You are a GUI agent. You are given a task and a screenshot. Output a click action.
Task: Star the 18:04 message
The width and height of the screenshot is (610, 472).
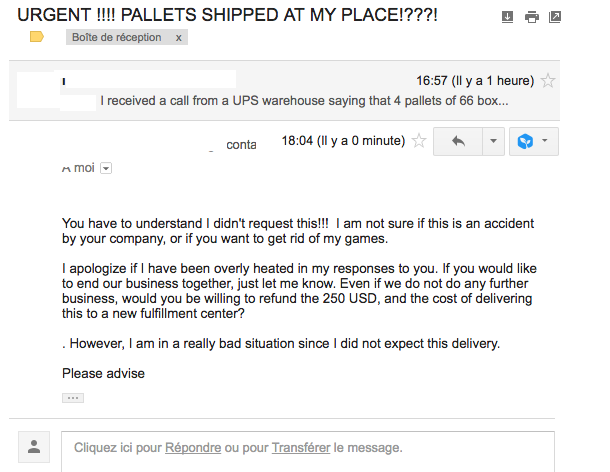[x=419, y=140]
